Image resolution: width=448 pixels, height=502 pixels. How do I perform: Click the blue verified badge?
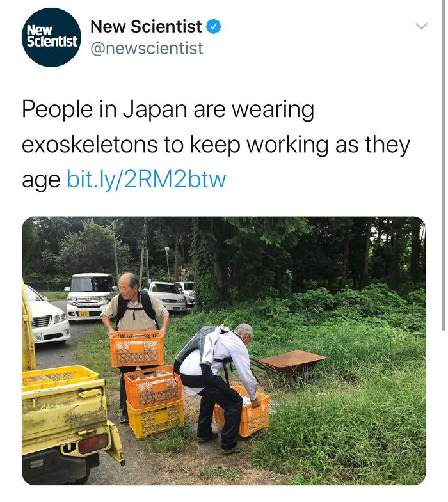click(213, 27)
